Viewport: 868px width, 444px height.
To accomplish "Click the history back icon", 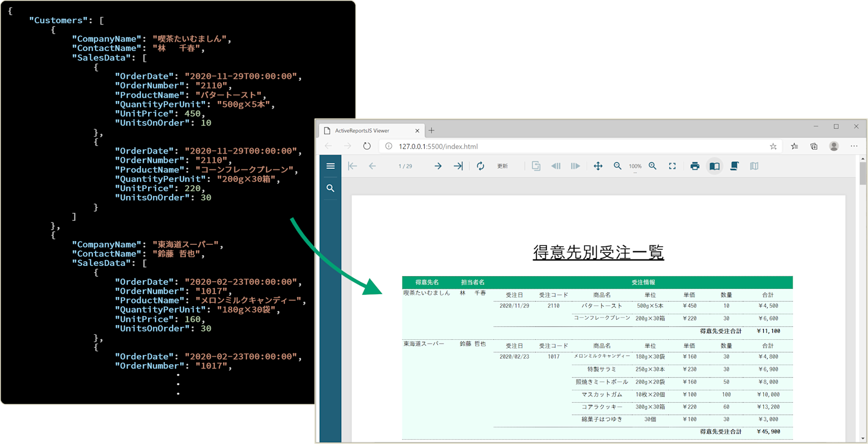I will [556, 166].
